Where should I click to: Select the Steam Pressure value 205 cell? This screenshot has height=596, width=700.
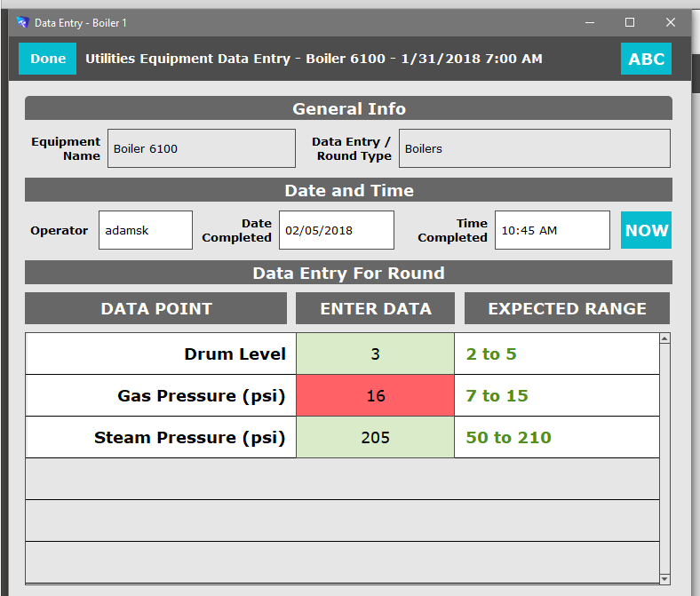pyautogui.click(x=376, y=438)
